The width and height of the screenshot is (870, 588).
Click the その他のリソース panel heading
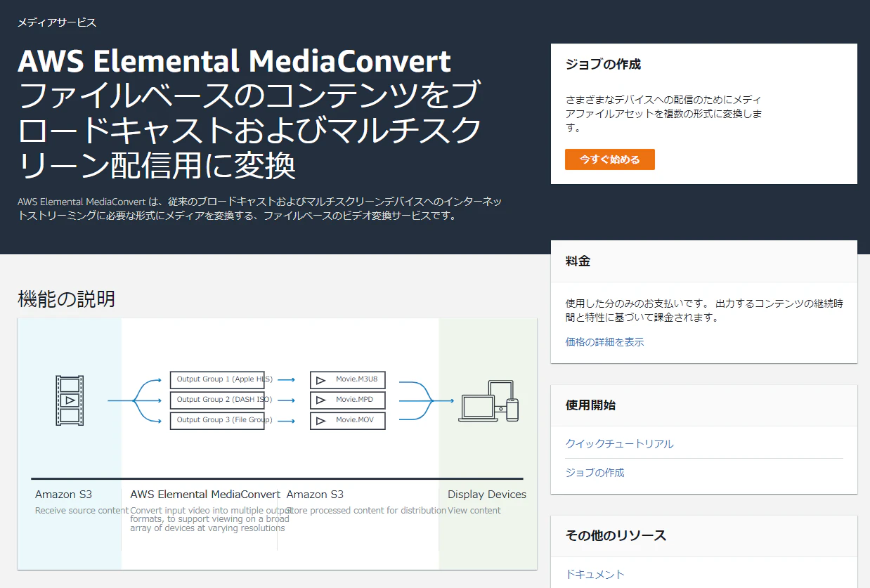[x=616, y=535]
